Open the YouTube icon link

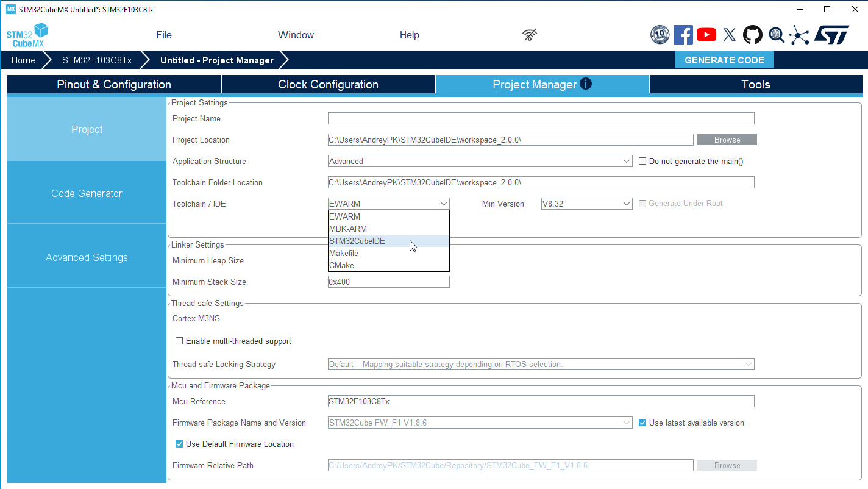point(706,35)
